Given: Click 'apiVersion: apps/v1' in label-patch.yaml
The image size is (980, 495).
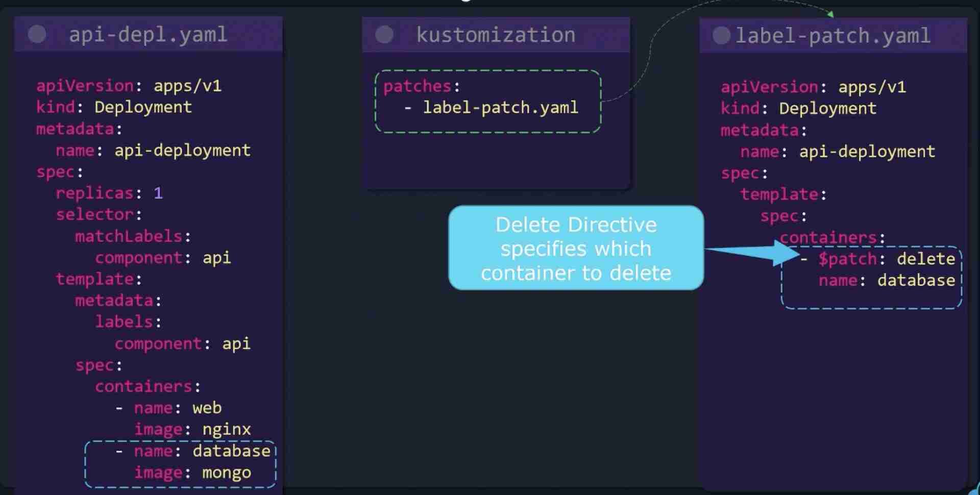Looking at the screenshot, I should pyautogui.click(x=814, y=87).
